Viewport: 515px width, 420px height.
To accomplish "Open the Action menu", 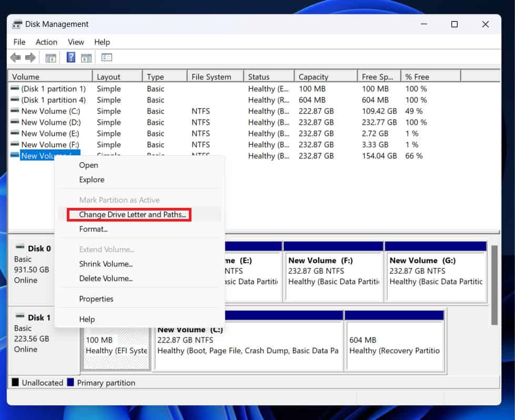I will (x=46, y=42).
